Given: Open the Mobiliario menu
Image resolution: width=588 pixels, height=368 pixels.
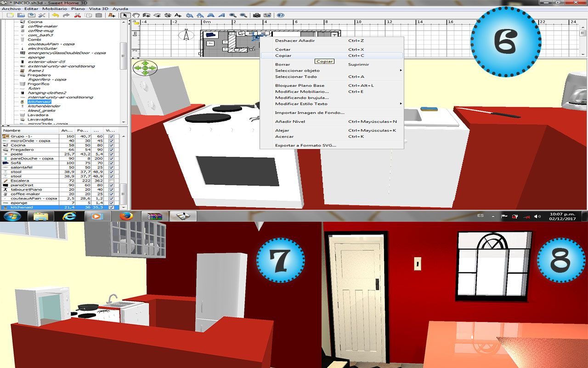Looking at the screenshot, I should pos(54,9).
